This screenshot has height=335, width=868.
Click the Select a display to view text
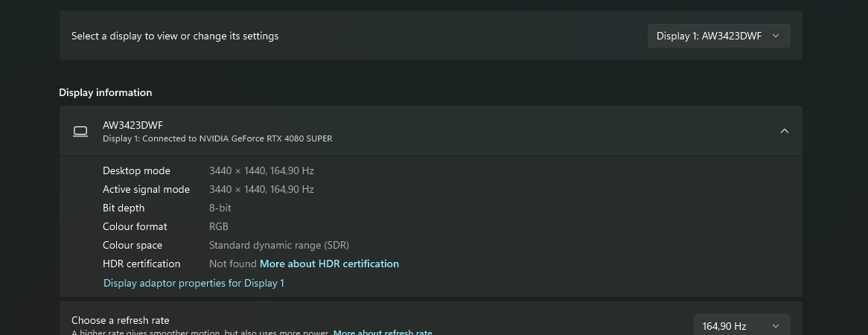pos(175,36)
